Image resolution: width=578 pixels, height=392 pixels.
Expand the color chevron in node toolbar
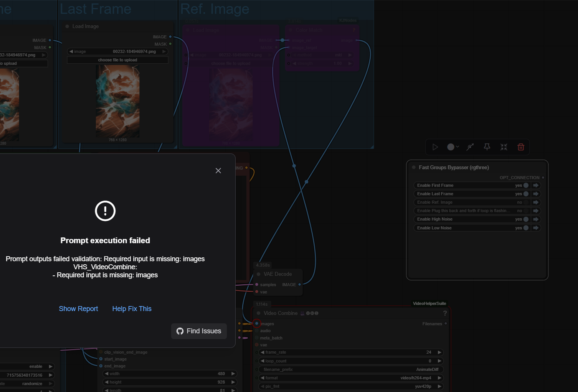[457, 147]
